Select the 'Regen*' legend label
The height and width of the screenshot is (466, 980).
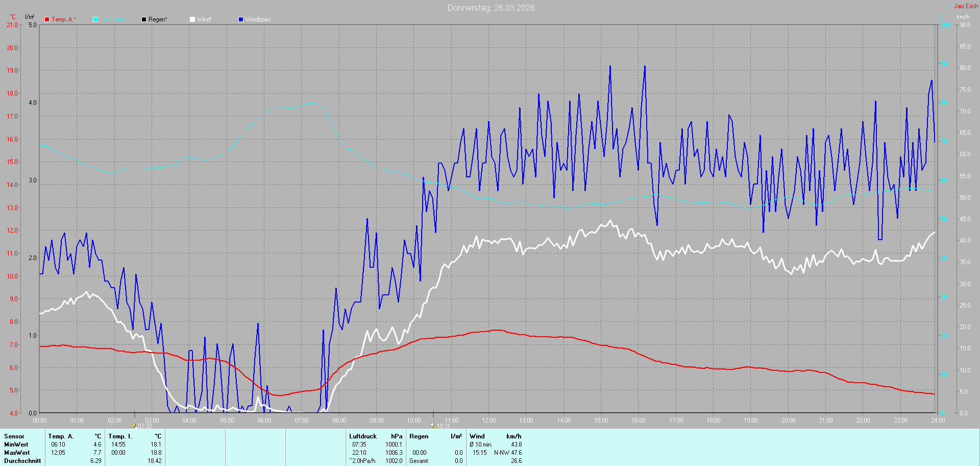click(x=158, y=19)
